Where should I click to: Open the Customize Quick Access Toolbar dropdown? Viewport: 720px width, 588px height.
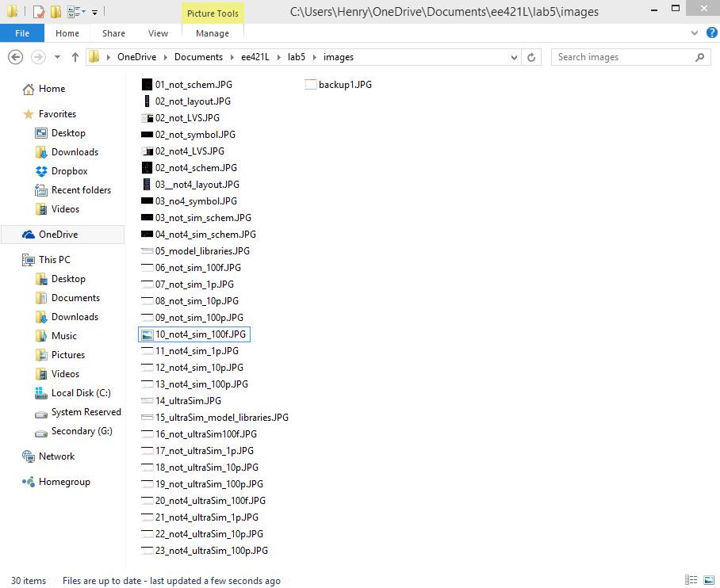(94, 12)
